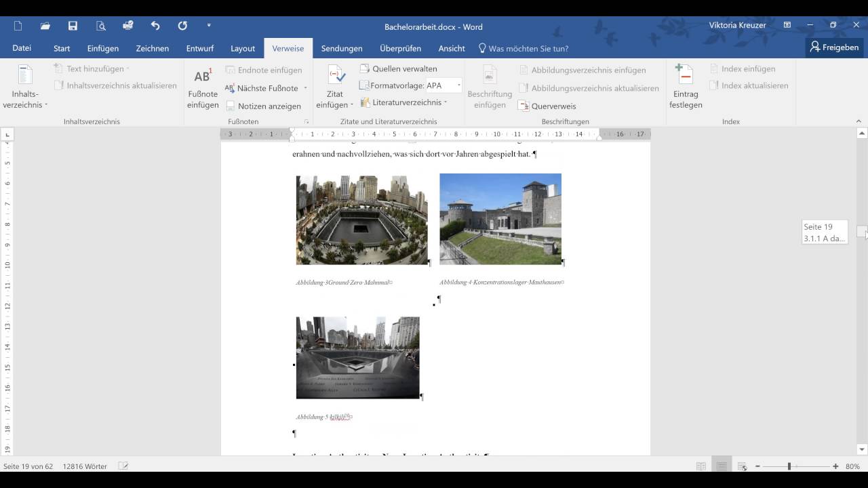
Task: Redo the last action
Action: point(182,26)
